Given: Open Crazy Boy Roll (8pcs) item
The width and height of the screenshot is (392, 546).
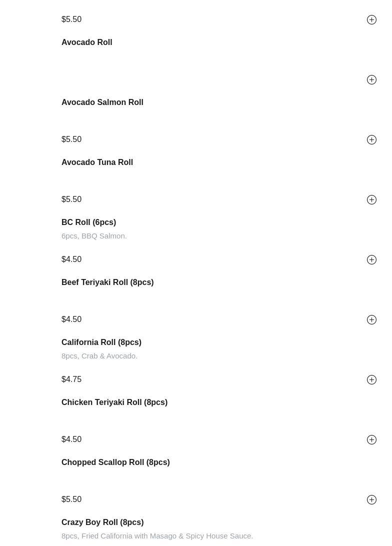Looking at the screenshot, I should 102,522.
